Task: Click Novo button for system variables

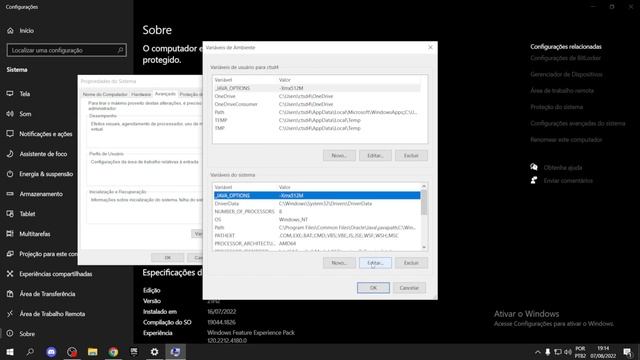Action: [x=339, y=263]
